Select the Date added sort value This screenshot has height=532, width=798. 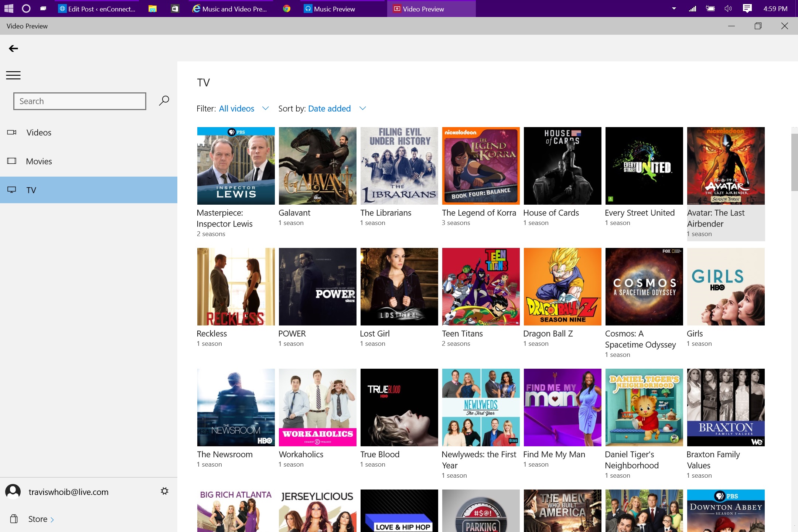(329, 109)
